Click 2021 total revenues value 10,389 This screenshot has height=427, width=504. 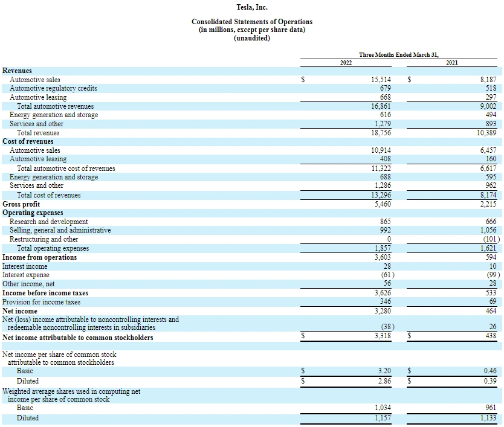(x=486, y=133)
